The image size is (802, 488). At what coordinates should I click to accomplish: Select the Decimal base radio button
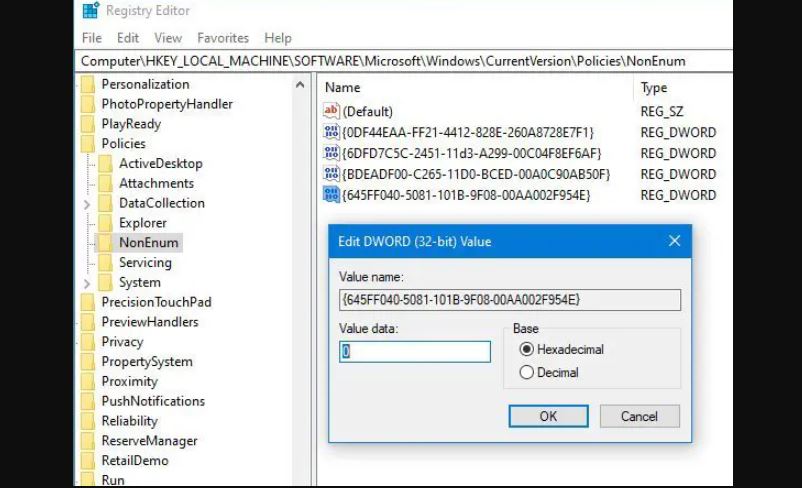click(526, 372)
